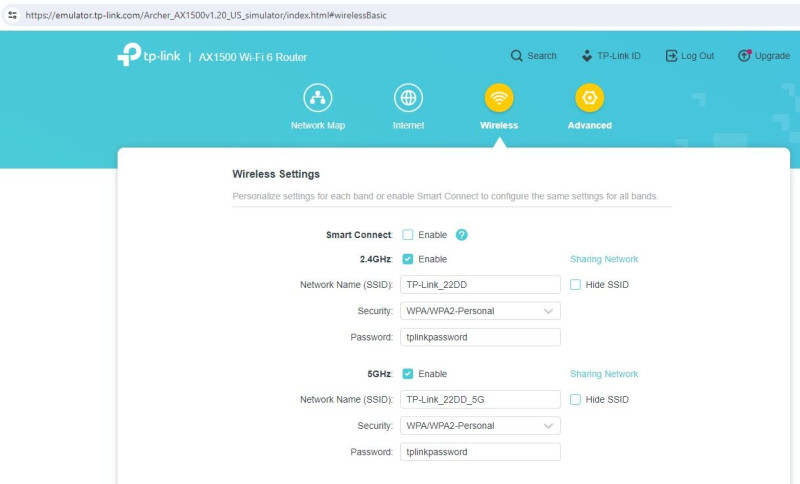Disable the 2.4GHz Enable checkbox
Viewport: 800px width, 484px height.
408,259
